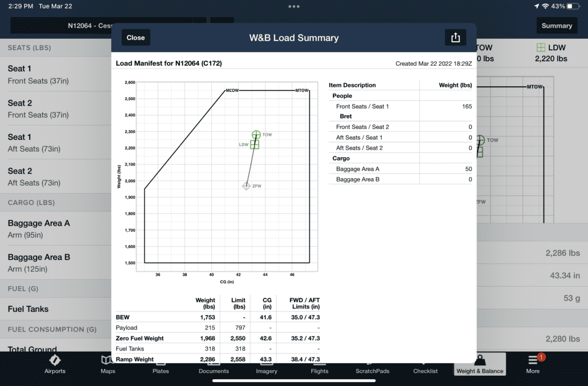Select Seat 2 Aft Seats entry
Screen dimensions: 588x386
click(55, 176)
